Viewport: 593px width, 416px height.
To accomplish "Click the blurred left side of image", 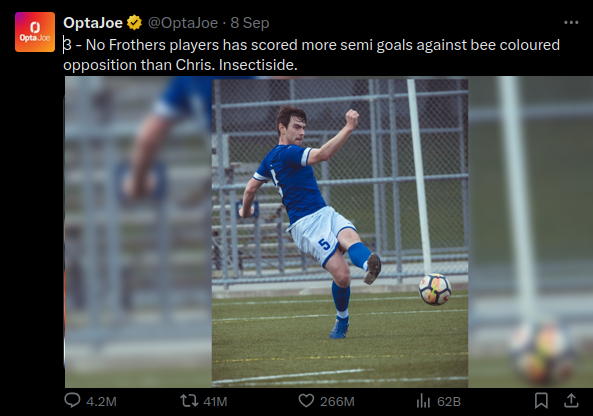I will click(138, 232).
